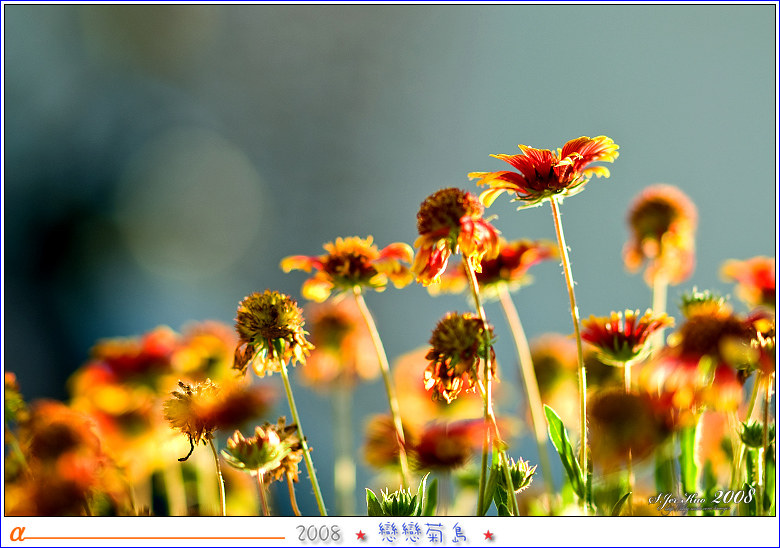The image size is (780, 548).
Task: Select the pointed green leaf near bottom right
Action: [x=564, y=447]
